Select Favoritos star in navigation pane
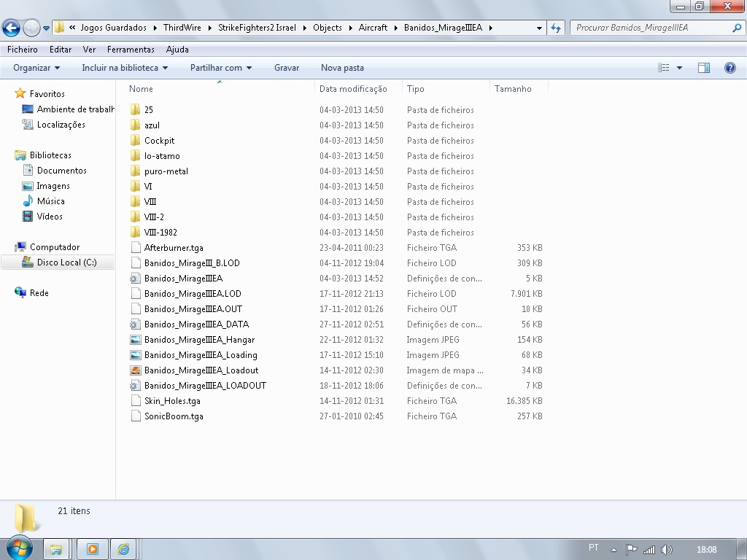Screen dimensions: 747x560 (x=20, y=93)
